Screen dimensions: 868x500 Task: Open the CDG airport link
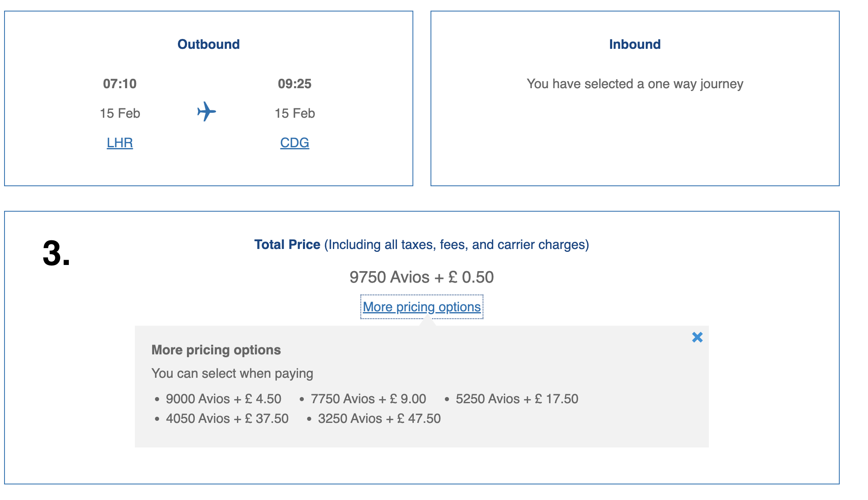point(294,143)
